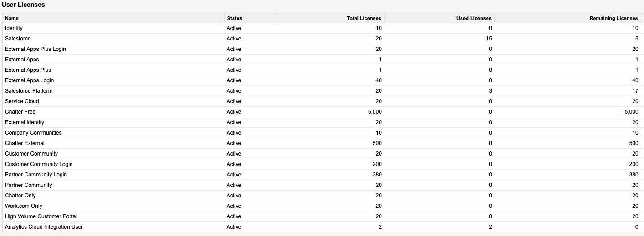Click the User Licenses section title

tap(23, 5)
